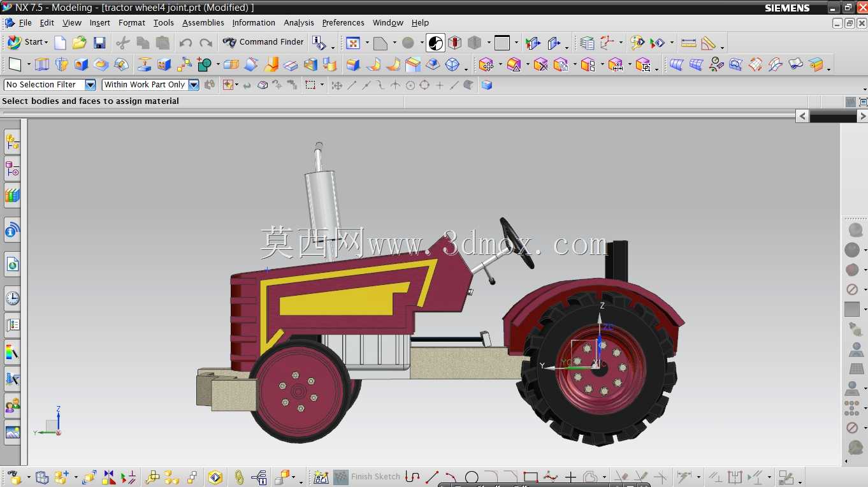This screenshot has height=487, width=868.
Task: Click the right arrow of the horizontal scrollbar
Action: click(x=862, y=116)
